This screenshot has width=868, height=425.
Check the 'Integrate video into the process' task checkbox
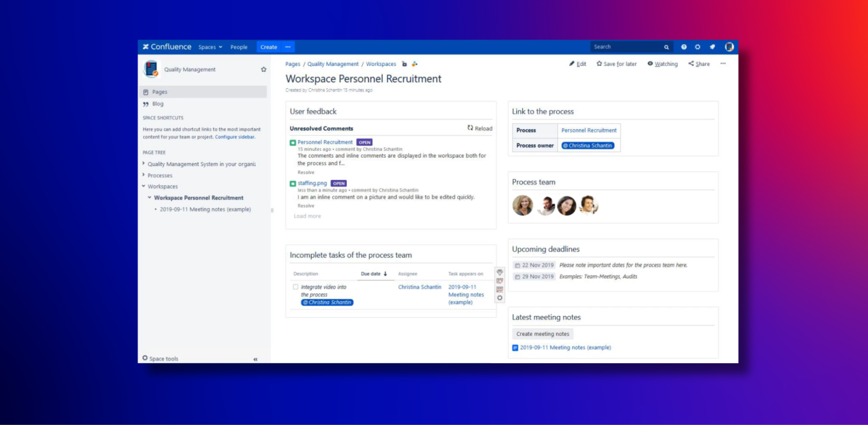click(296, 287)
